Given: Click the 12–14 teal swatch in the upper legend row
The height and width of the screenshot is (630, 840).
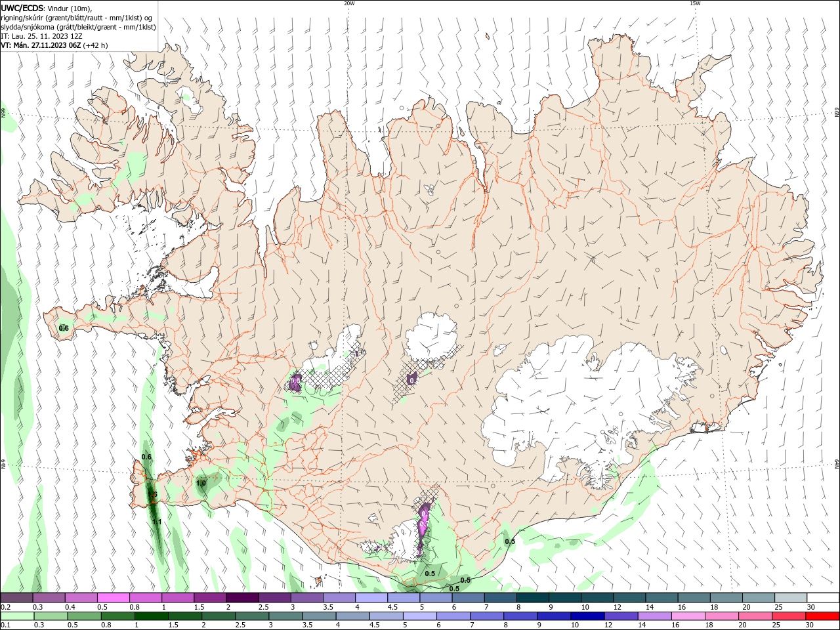Looking at the screenshot, I should (629, 598).
